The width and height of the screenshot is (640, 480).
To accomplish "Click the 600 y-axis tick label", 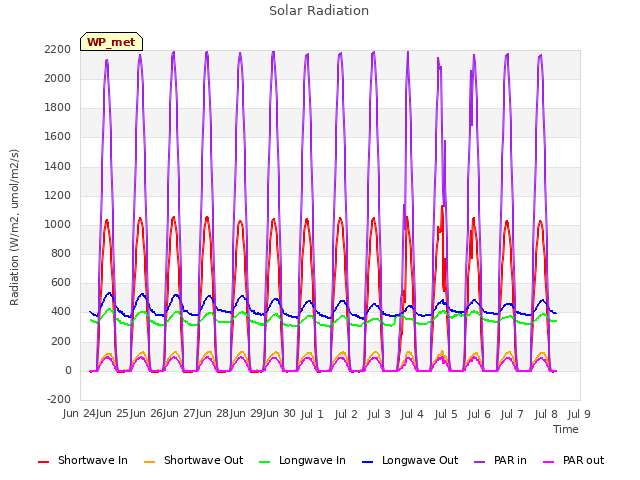I will coord(61,283).
